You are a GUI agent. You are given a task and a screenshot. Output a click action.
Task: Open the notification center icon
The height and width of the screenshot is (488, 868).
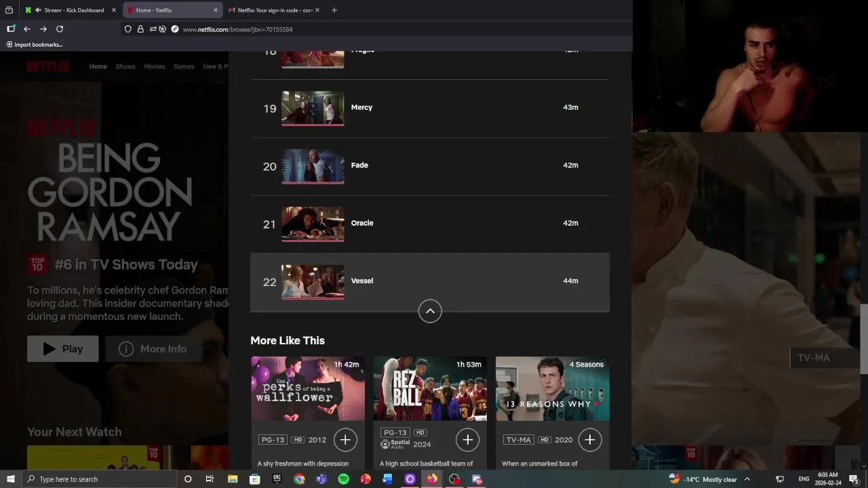(x=854, y=479)
